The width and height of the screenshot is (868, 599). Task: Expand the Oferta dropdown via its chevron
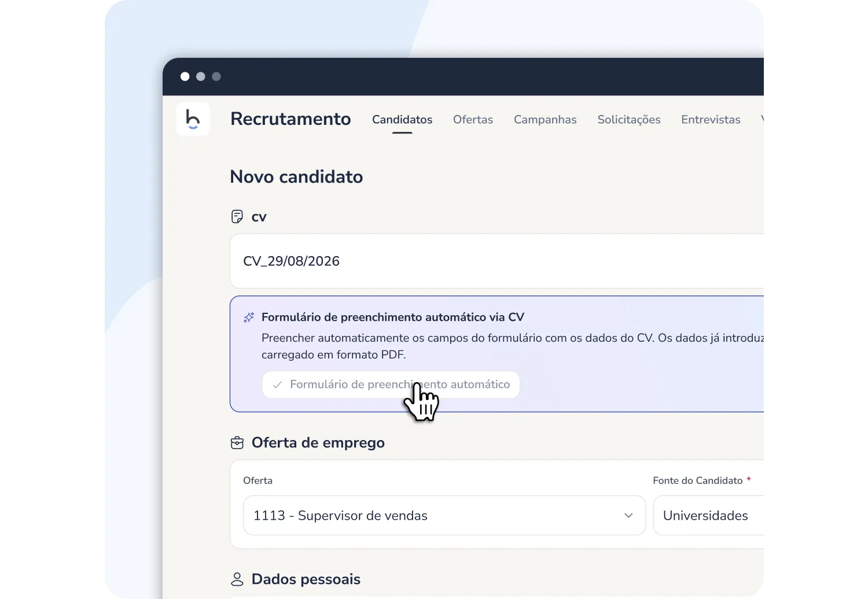point(628,516)
